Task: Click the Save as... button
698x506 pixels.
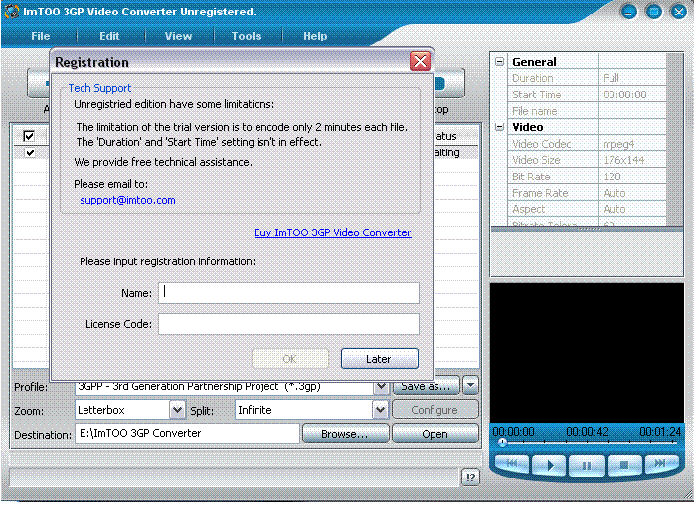Action: [x=426, y=386]
